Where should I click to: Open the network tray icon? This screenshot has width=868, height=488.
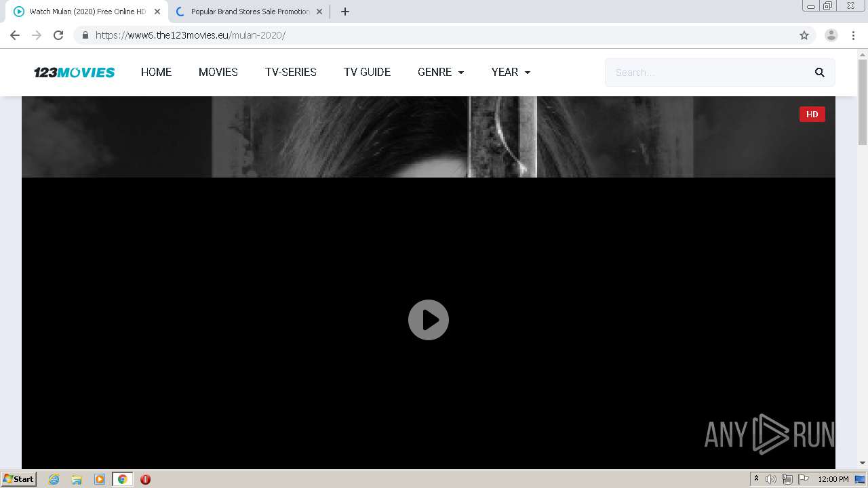(x=787, y=479)
